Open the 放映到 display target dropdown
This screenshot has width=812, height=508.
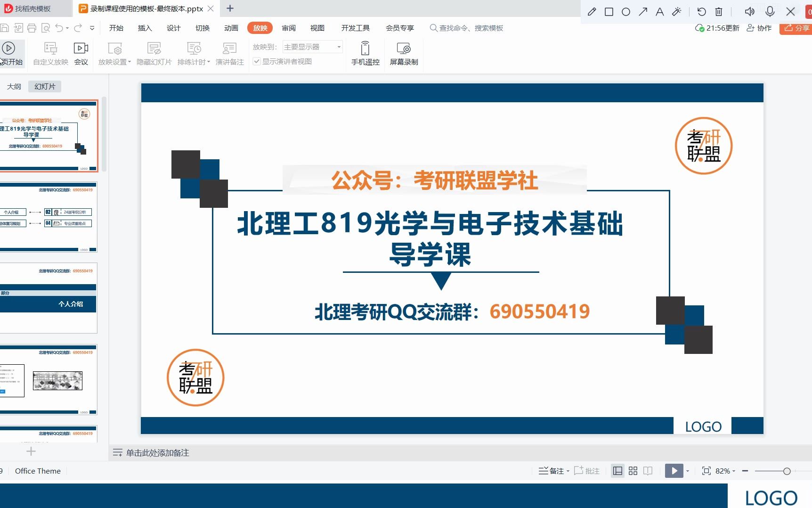pyautogui.click(x=338, y=47)
